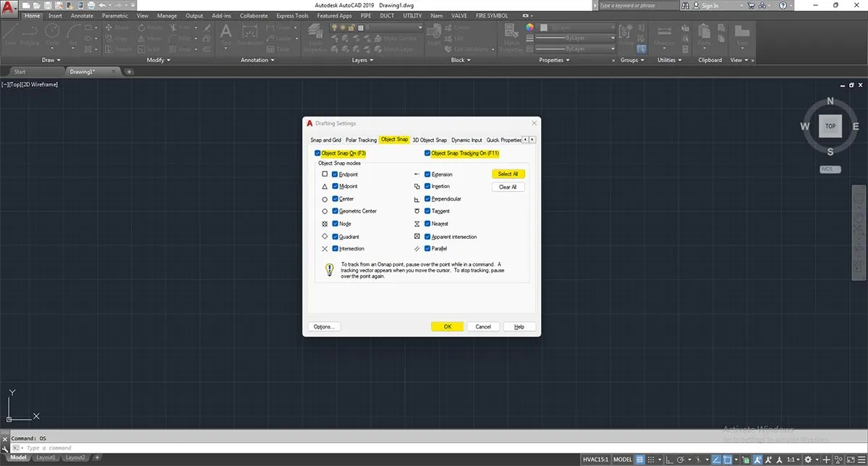Click the Clear All button

coord(509,187)
